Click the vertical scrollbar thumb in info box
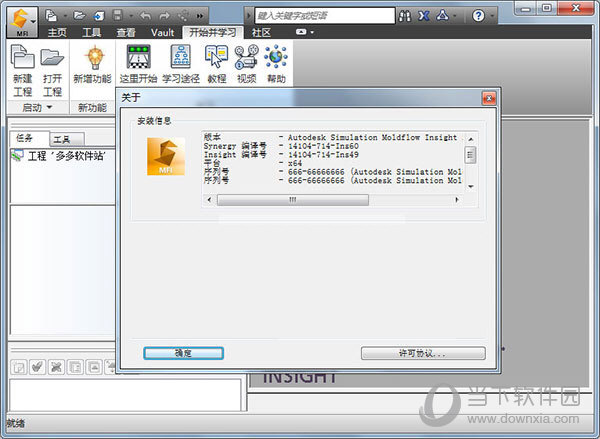The width and height of the screenshot is (600, 439). [471, 155]
